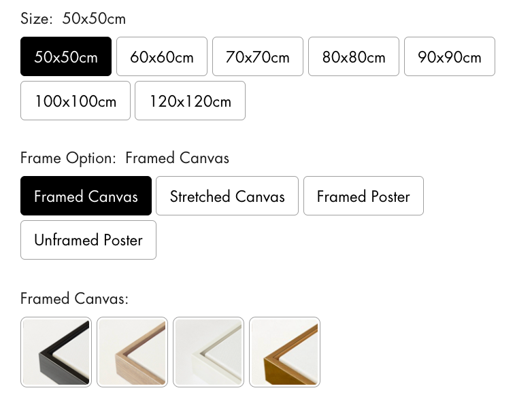Pick the 80x80cm size button
Image resolution: width=532 pixels, height=401 pixels.
[354, 56]
